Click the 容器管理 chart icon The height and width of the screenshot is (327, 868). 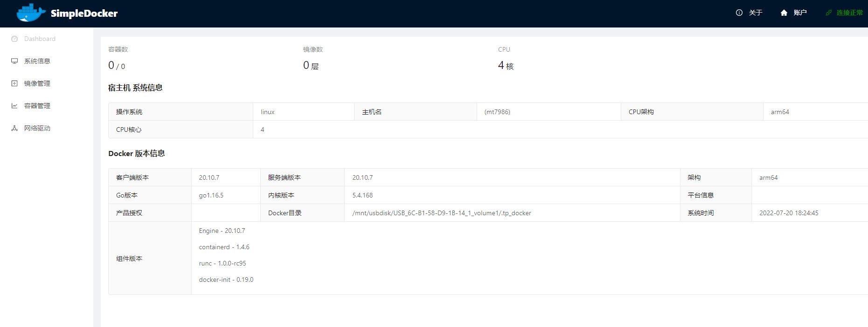[14, 106]
